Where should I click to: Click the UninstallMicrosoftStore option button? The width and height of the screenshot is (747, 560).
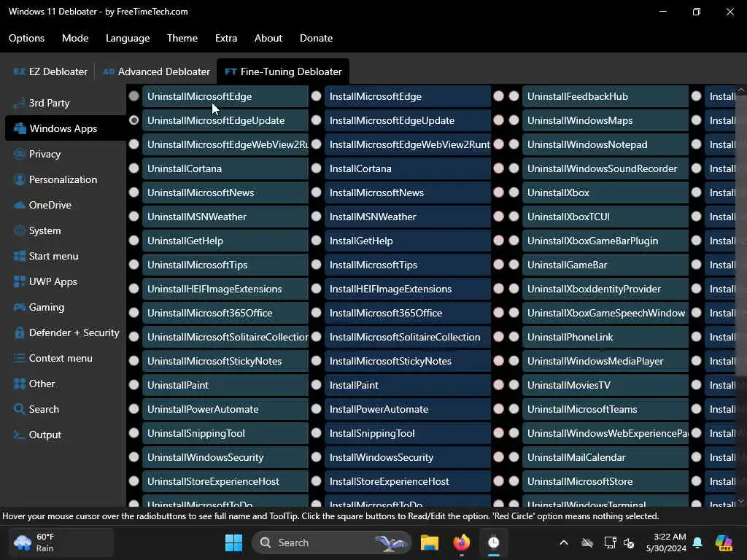[605, 481]
